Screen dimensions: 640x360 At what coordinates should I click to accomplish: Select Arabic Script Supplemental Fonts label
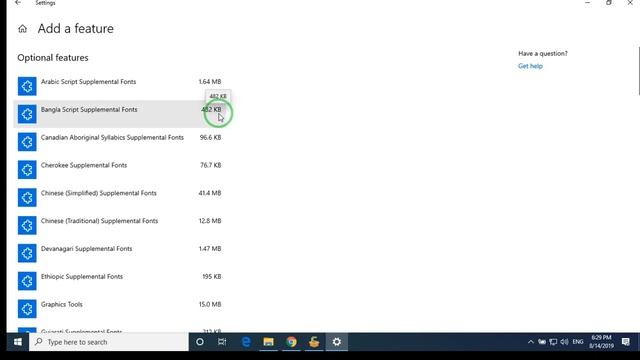pos(88,82)
